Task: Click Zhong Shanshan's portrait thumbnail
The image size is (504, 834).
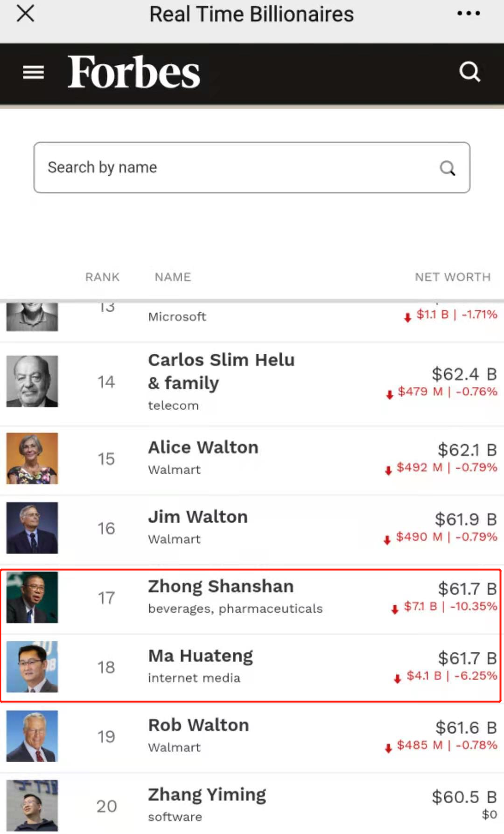Action: 32,597
